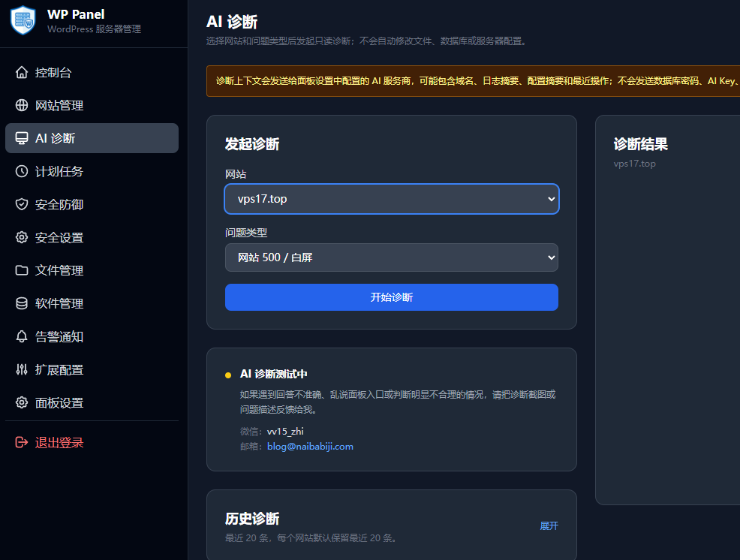Click the home icon beside 控制台

[x=22, y=72]
